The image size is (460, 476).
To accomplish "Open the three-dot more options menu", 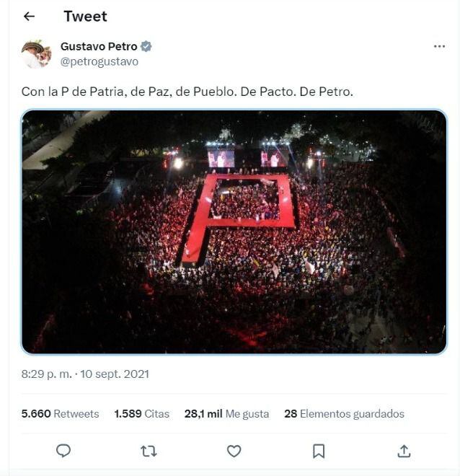I will pos(439,47).
